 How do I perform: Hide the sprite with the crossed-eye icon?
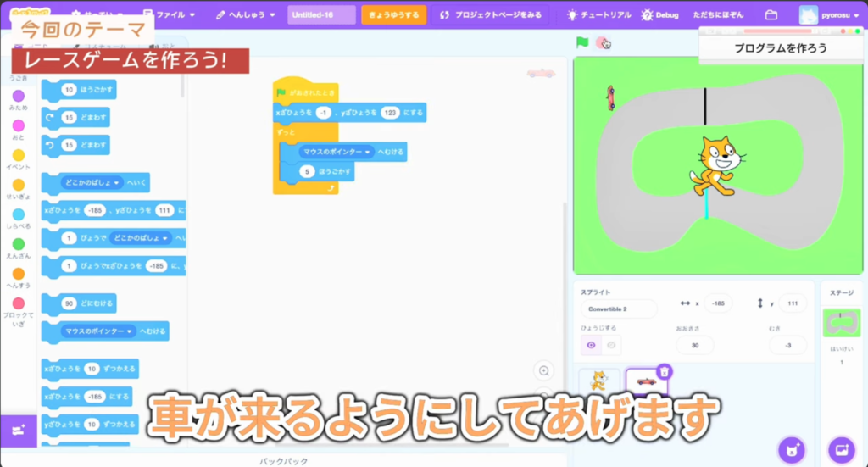pos(611,345)
